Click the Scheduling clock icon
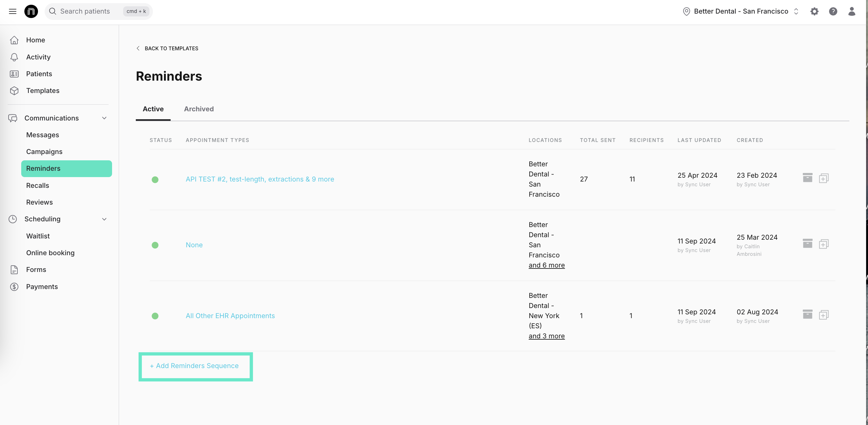Viewport: 868px width, 425px height. (x=13, y=219)
